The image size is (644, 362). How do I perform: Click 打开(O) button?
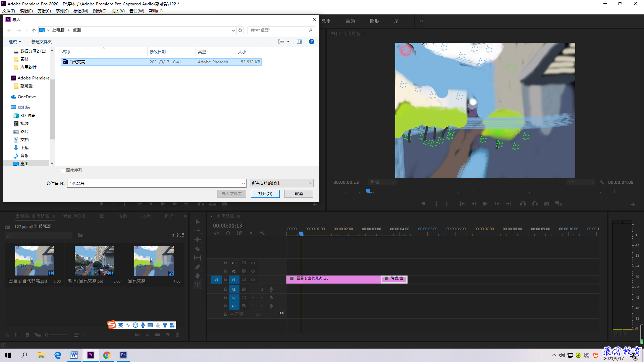265,193
